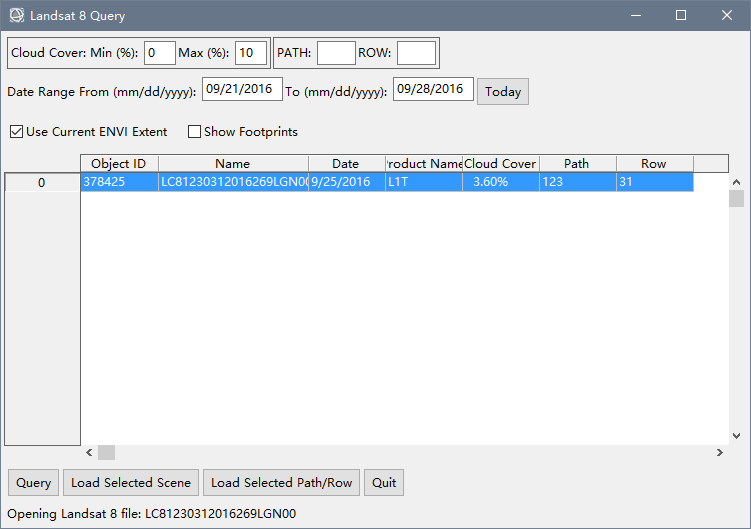Click the Opening Landsat 8 file status text

click(x=151, y=514)
